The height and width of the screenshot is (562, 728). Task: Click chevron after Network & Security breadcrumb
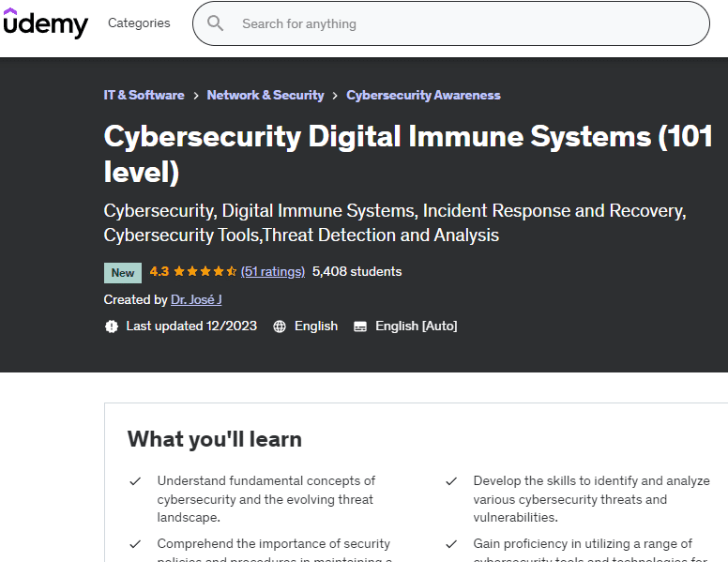[335, 96]
